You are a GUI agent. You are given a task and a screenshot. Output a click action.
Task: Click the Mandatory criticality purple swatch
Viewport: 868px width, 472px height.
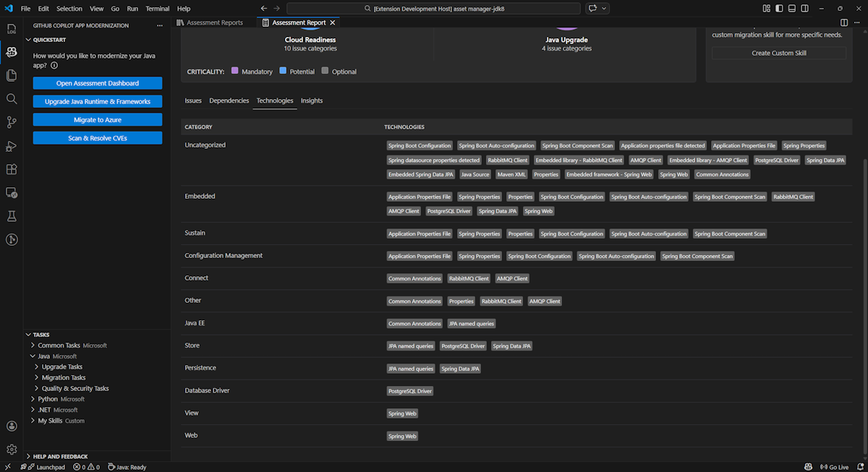click(x=235, y=71)
